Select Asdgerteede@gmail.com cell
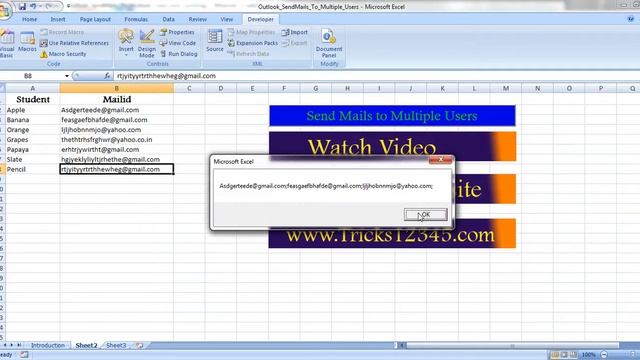The width and height of the screenshot is (640, 360). point(117,110)
